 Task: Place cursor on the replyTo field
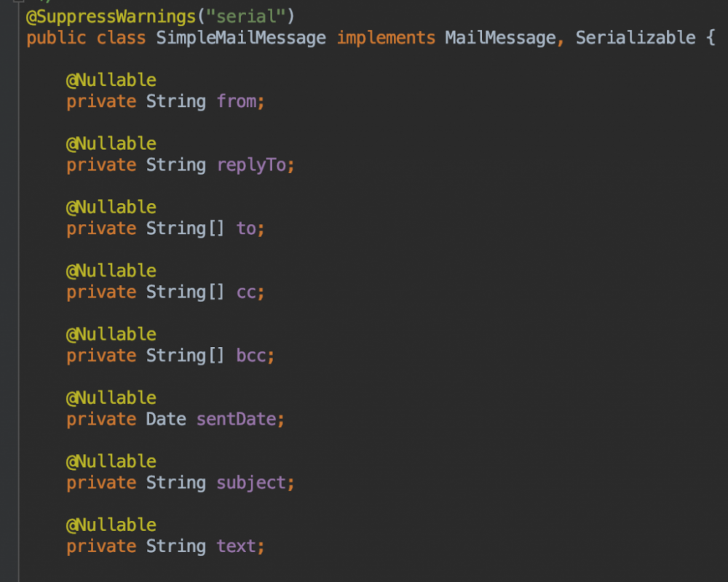click(251, 165)
